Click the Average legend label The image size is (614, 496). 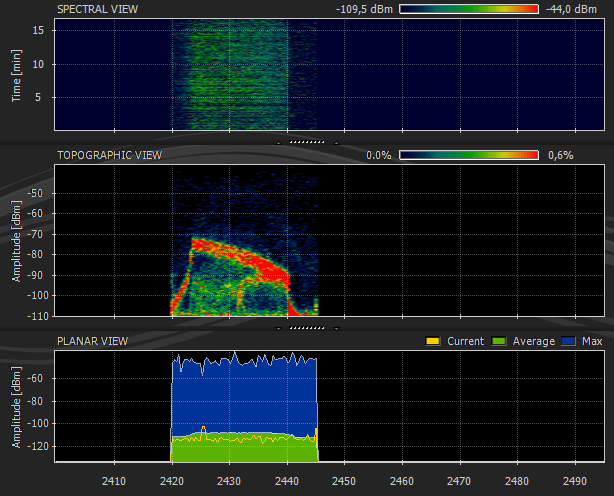[x=533, y=341]
